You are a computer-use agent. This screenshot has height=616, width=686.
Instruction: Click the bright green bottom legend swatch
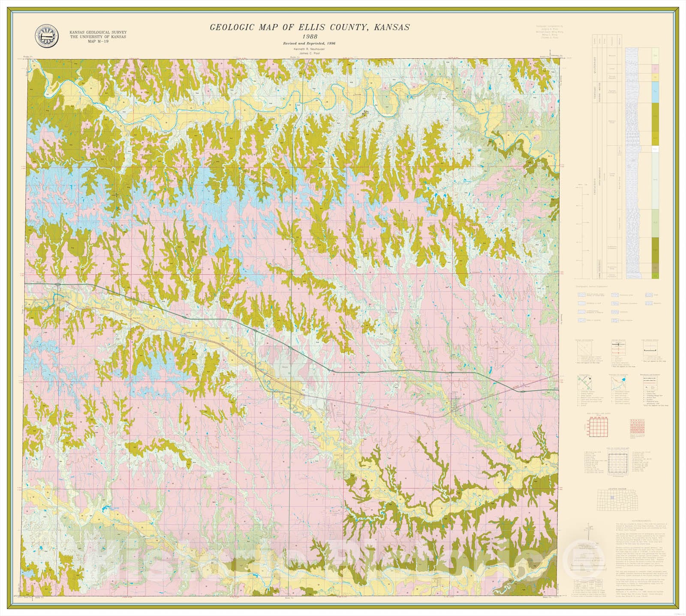coord(655,276)
